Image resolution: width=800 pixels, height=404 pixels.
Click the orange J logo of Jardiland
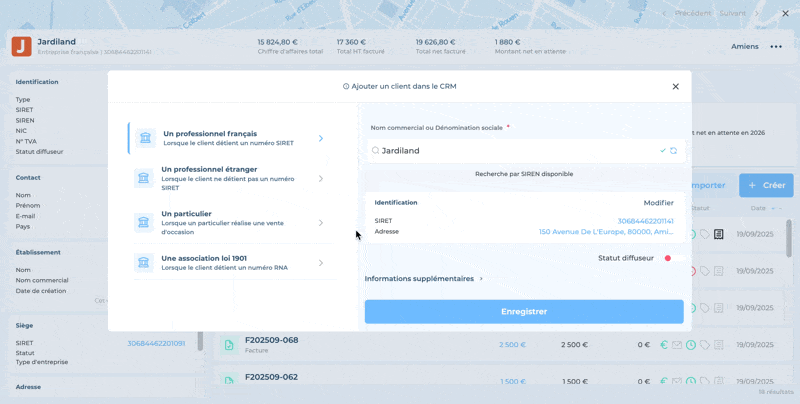[21, 46]
